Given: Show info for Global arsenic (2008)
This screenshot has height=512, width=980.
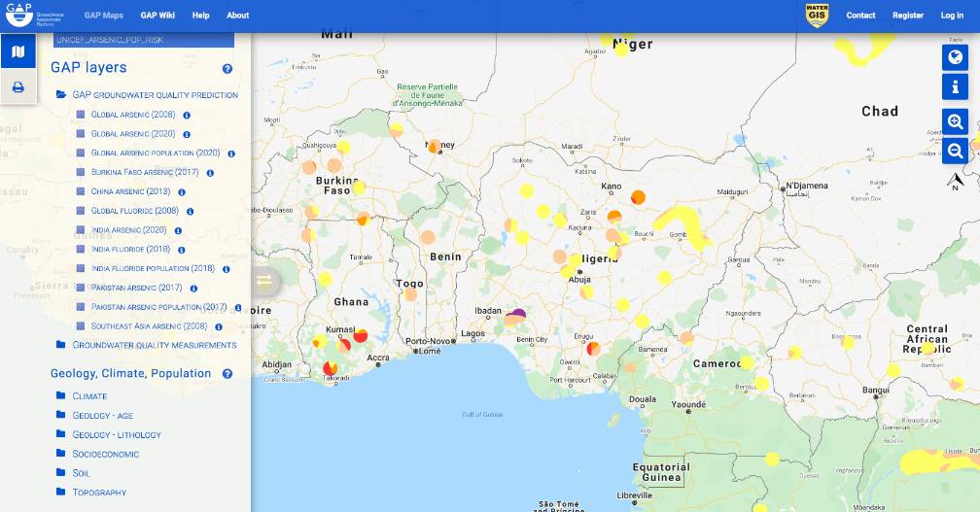Looking at the screenshot, I should tap(185, 115).
